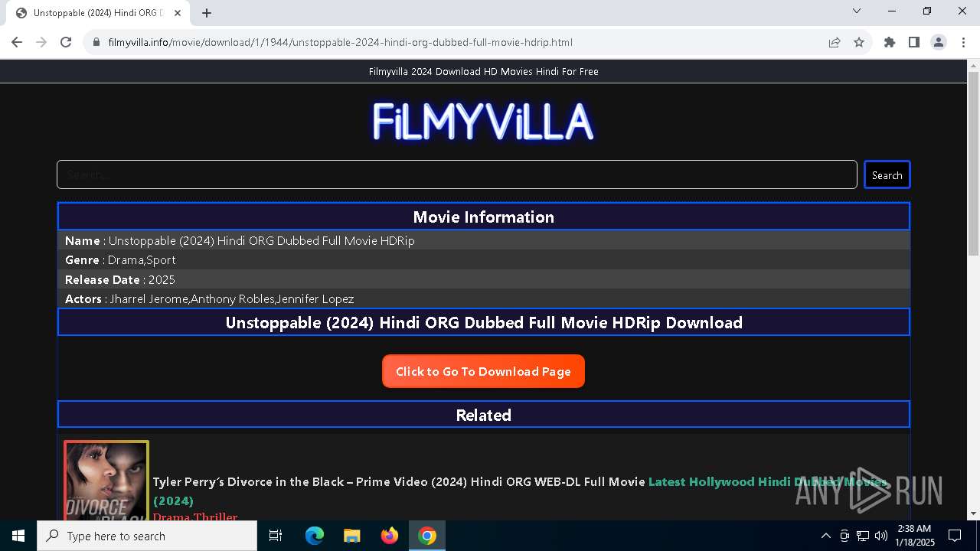Open the notifications action center

coord(955,536)
